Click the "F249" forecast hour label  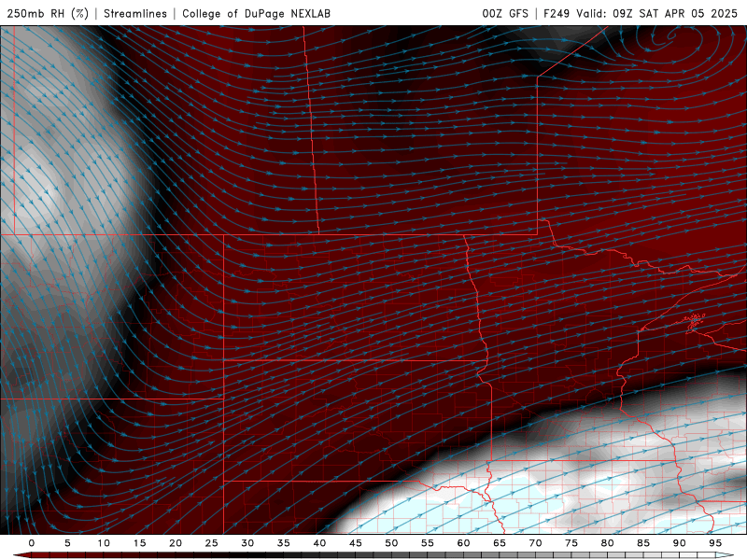tap(557, 13)
